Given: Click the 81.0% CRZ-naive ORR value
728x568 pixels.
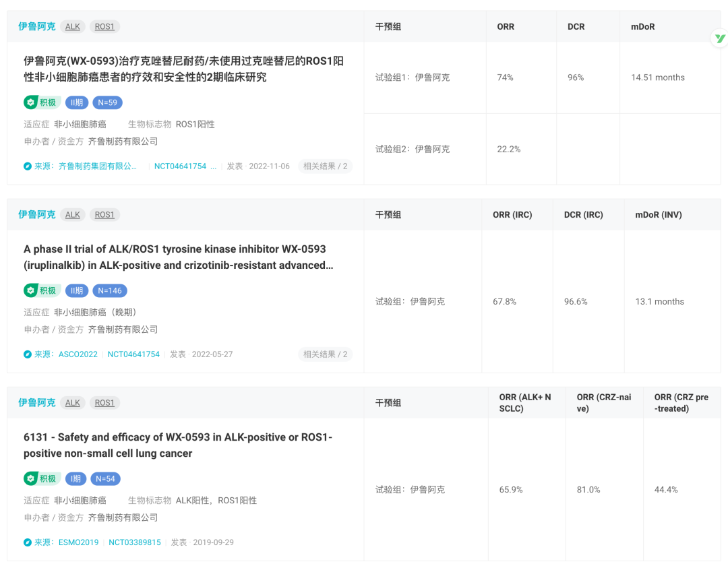Looking at the screenshot, I should point(588,490).
